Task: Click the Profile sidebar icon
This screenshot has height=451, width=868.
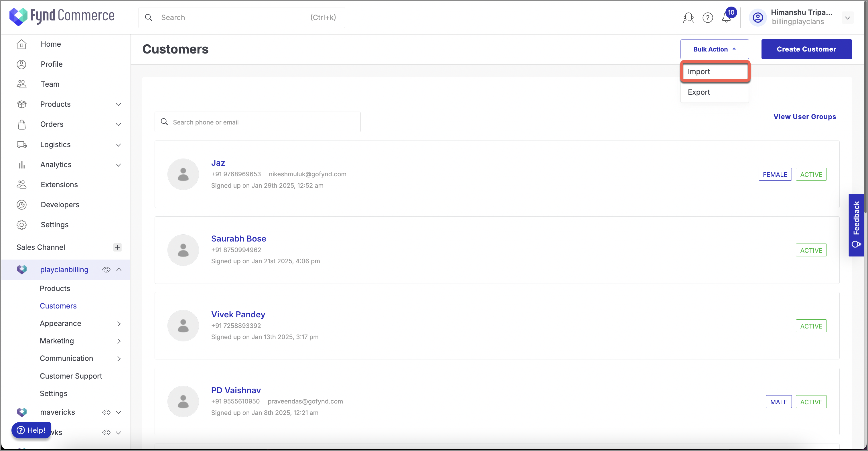Action: (21, 64)
